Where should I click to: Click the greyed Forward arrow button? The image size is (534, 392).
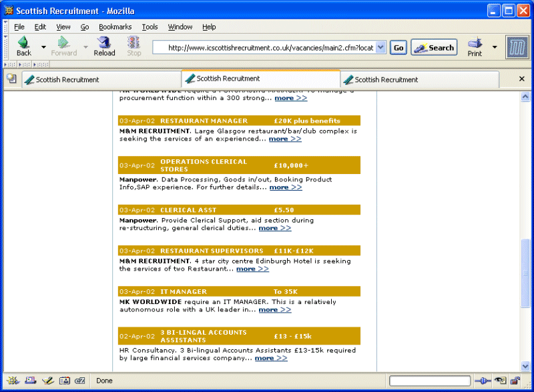pos(63,46)
